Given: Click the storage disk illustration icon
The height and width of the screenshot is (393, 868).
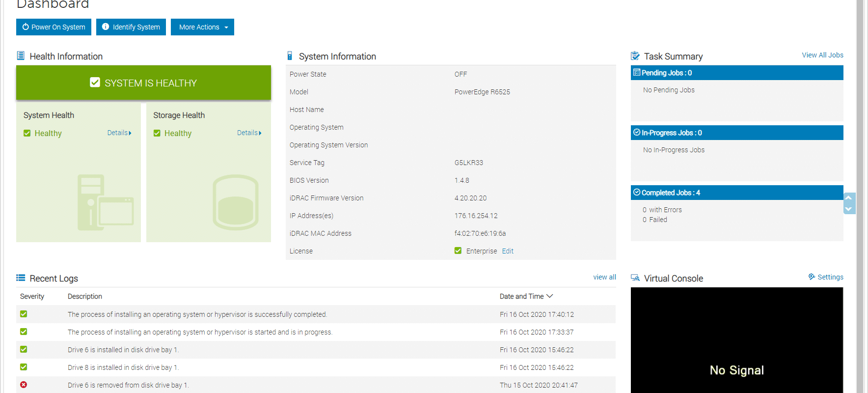Looking at the screenshot, I should tap(236, 202).
